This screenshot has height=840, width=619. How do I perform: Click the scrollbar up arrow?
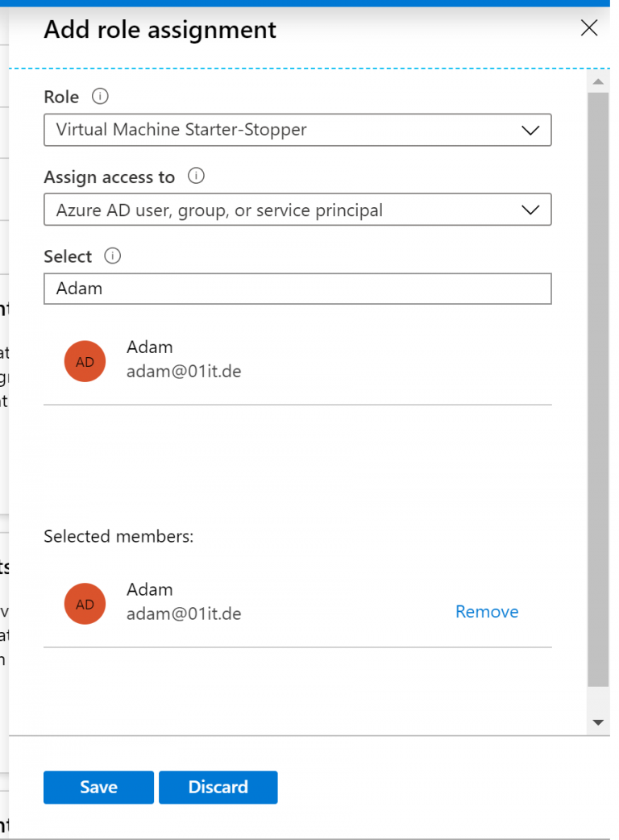point(598,81)
